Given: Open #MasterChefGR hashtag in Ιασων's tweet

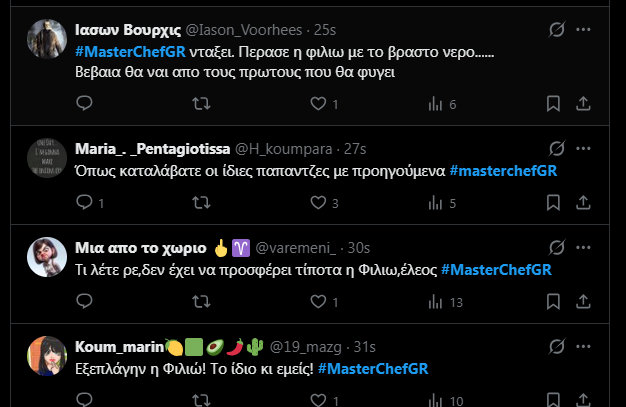Looking at the screenshot, I should click(125, 51).
